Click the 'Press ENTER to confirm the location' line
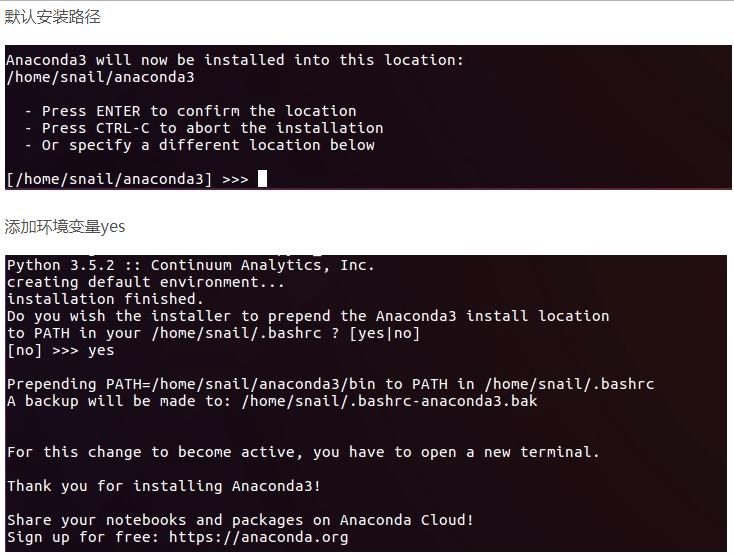Screen dimensions: 734x555 [191, 111]
